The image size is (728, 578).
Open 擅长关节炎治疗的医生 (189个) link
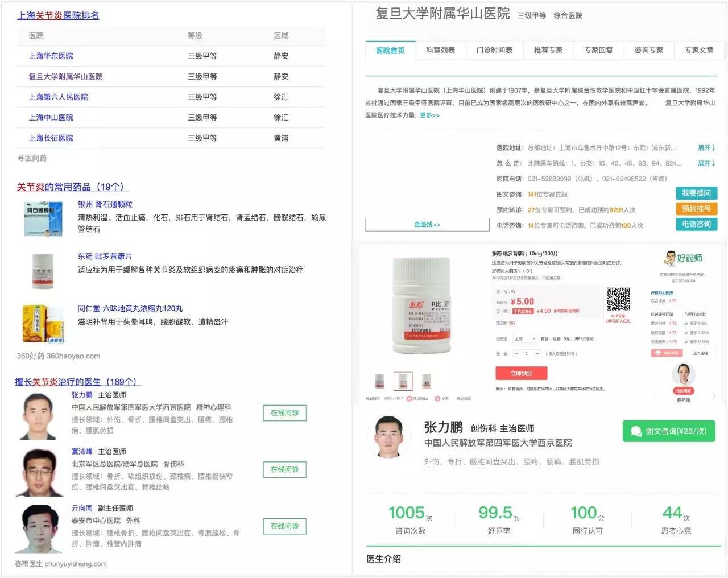[78, 382]
